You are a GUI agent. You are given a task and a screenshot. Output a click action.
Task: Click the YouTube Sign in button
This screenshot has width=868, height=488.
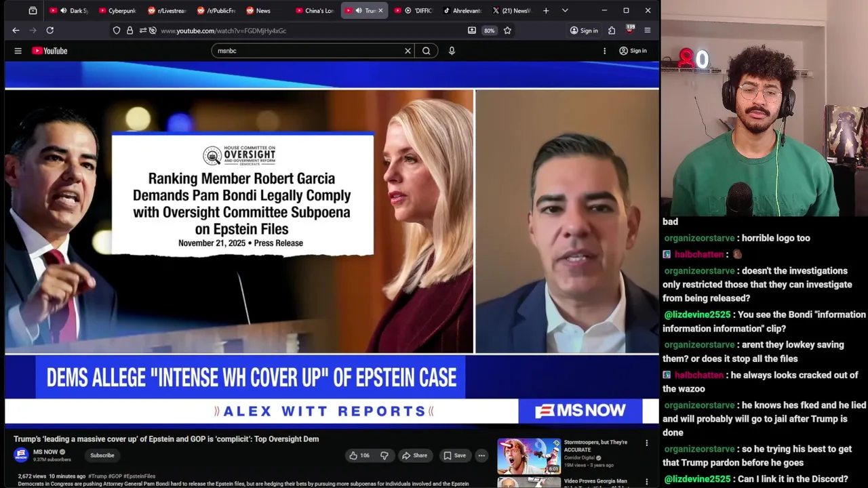[633, 51]
